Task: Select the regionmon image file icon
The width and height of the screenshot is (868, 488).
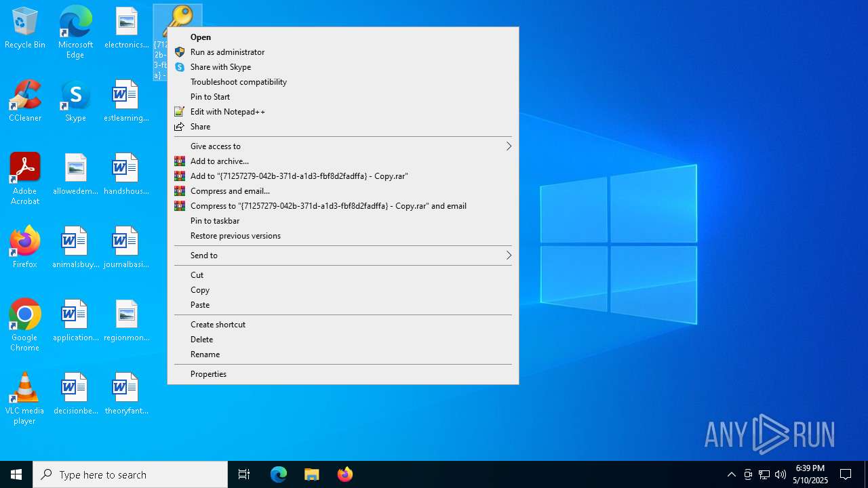Action: point(126,321)
